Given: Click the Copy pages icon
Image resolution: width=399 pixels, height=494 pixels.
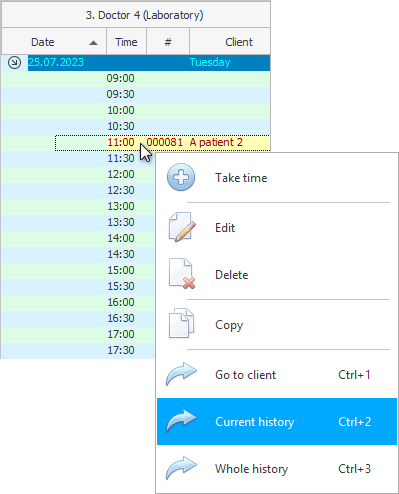Looking at the screenshot, I should [181, 324].
